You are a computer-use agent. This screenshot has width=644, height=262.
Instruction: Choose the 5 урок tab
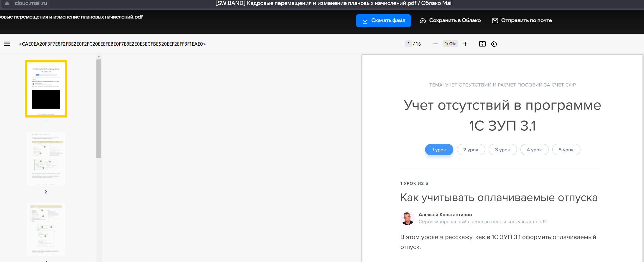(x=566, y=150)
